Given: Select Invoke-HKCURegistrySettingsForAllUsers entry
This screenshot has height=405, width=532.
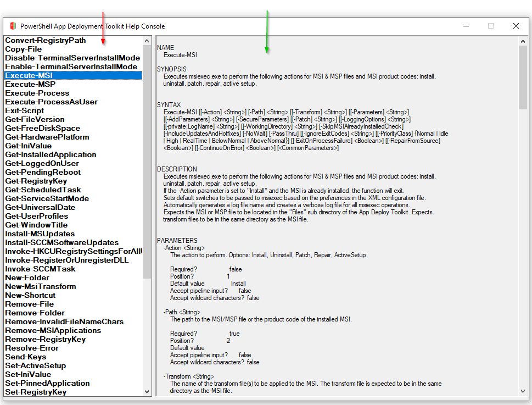Looking at the screenshot, I should click(74, 252).
